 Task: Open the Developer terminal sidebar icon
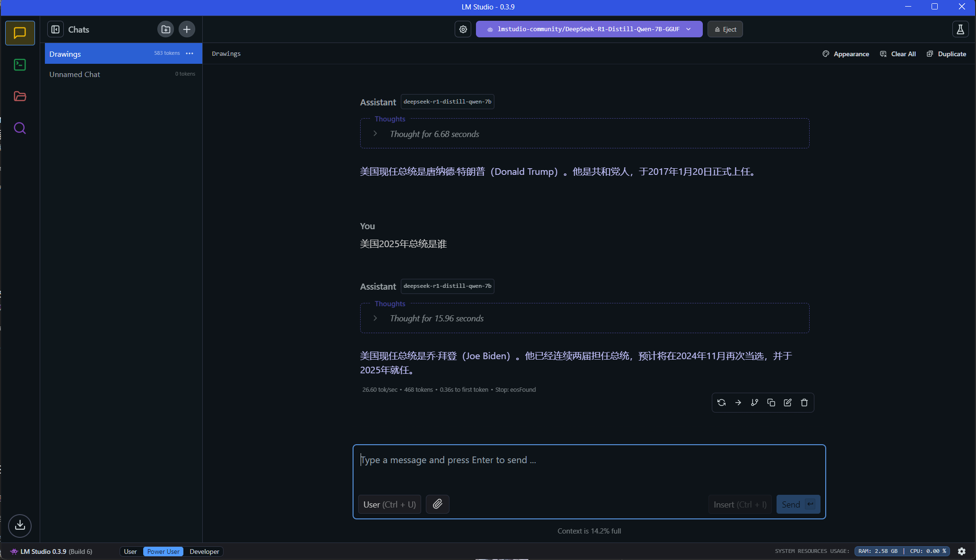click(x=20, y=65)
